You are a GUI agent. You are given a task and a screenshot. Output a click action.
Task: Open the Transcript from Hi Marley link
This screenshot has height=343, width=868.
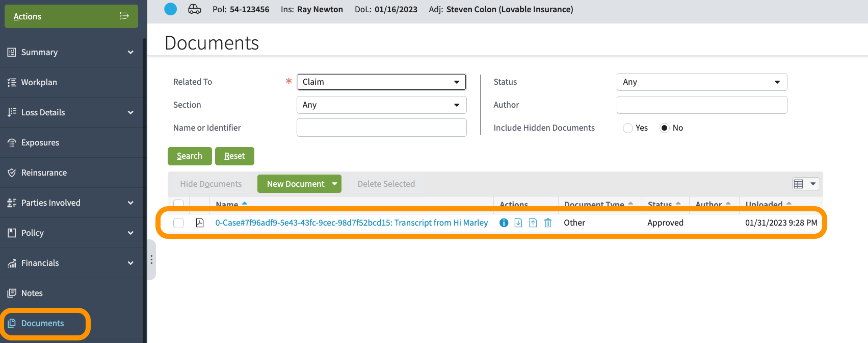tap(351, 223)
